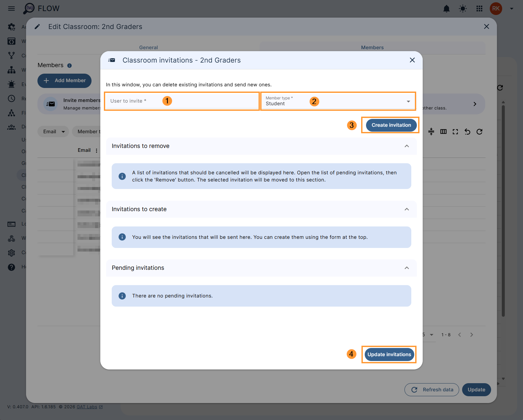This screenshot has height=420, width=523.
Task: Collapse the Invitations to create section
Action: pyautogui.click(x=407, y=209)
